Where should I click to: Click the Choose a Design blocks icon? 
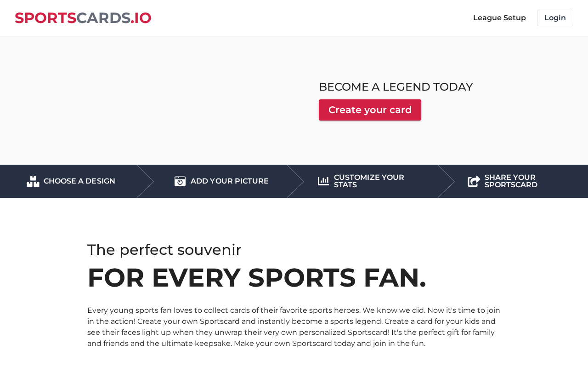coord(33,181)
